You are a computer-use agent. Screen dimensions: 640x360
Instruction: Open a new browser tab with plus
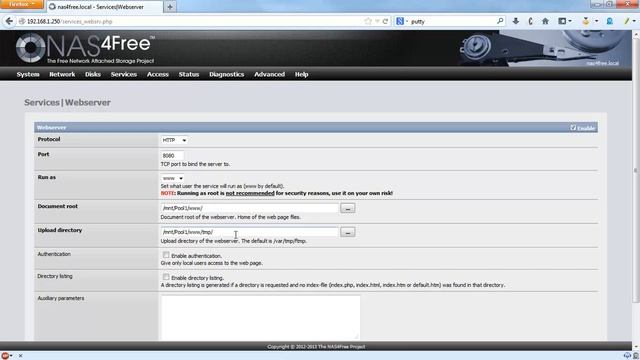(x=170, y=7)
